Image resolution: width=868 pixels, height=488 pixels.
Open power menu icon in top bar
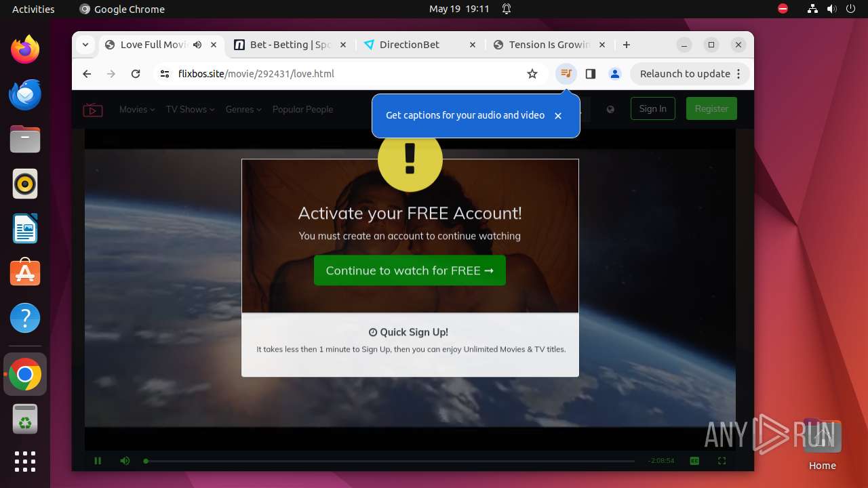[x=851, y=9]
